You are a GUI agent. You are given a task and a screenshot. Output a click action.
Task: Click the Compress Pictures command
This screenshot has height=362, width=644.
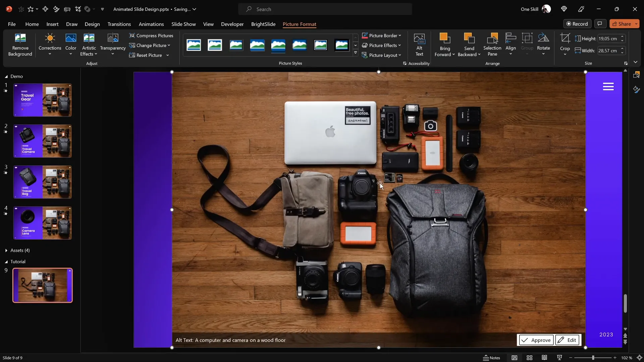coord(151,36)
